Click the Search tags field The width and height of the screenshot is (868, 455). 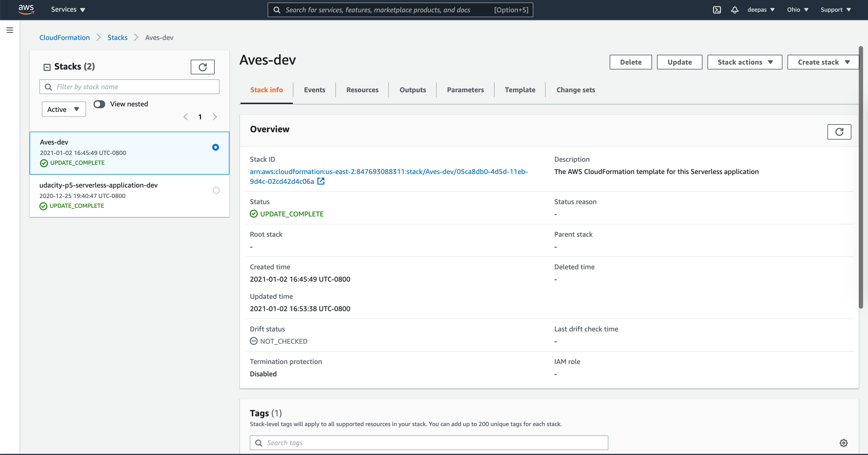[428, 442]
